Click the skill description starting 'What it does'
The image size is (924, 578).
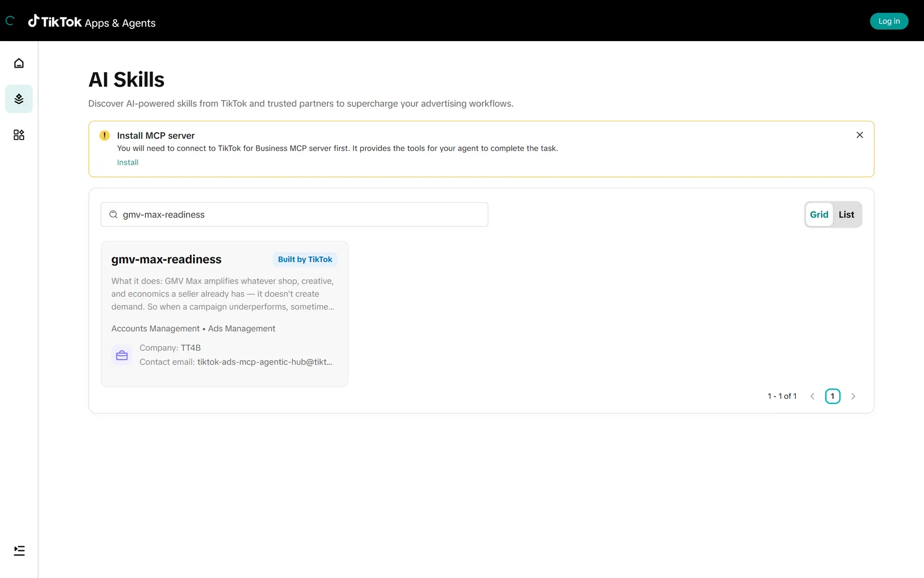[223, 294]
